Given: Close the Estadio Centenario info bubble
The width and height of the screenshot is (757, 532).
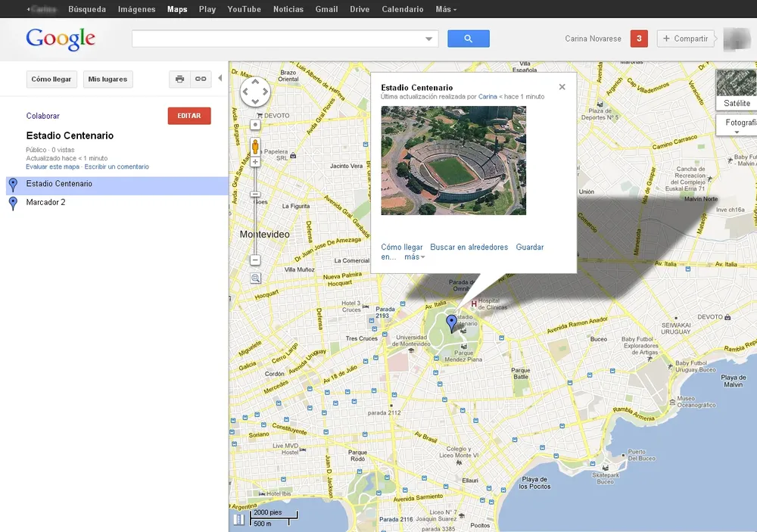Looking at the screenshot, I should click(x=562, y=87).
